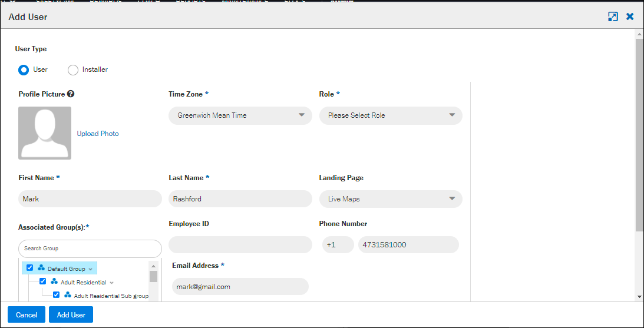This screenshot has width=644, height=328.
Task: Click the Email Address field
Action: click(240, 287)
